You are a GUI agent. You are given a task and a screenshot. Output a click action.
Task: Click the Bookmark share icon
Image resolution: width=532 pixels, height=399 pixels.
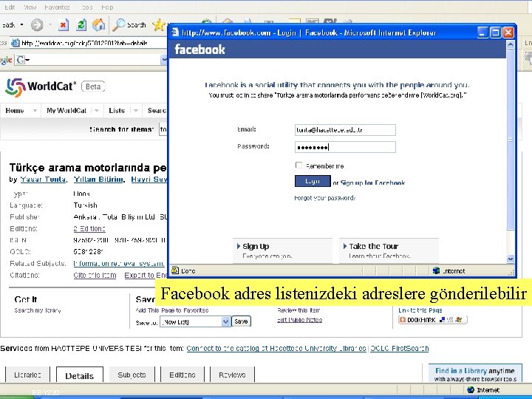click(x=432, y=320)
